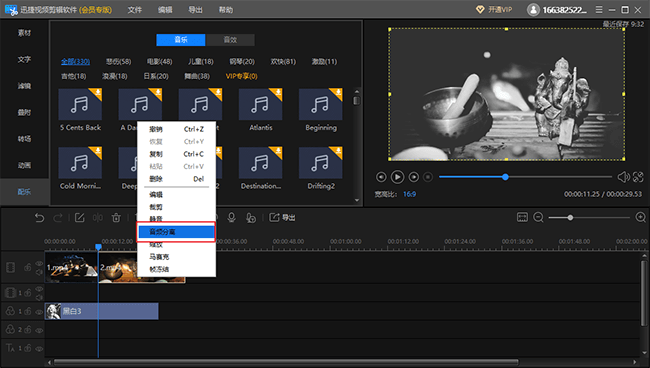Play the preview video
650x368 pixels.
[x=397, y=177]
